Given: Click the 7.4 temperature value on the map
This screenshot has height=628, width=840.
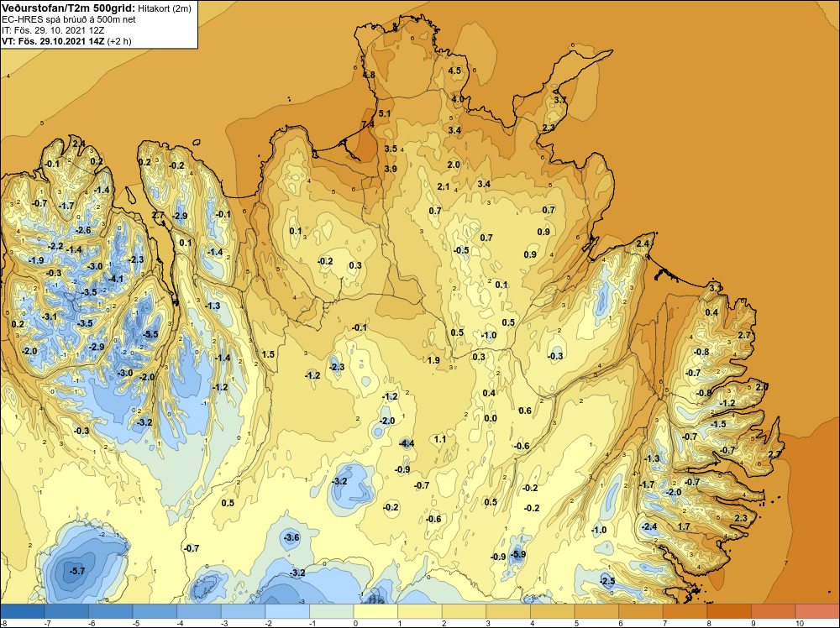Looking at the screenshot, I should tap(368, 124).
